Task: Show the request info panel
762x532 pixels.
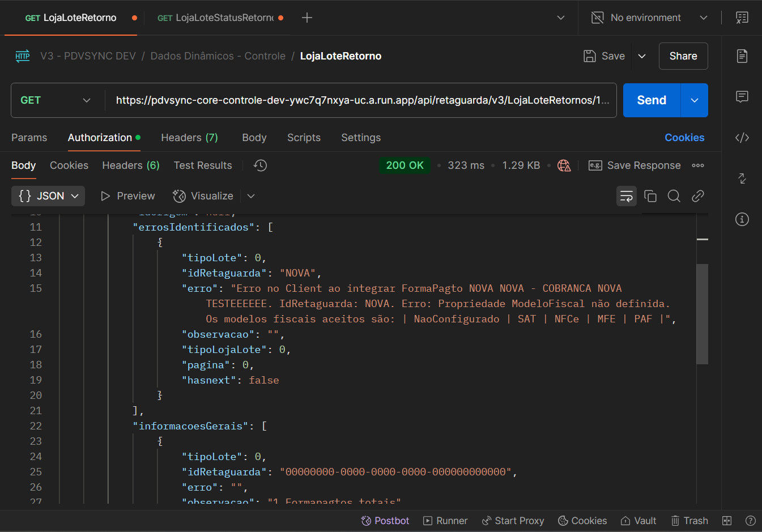Action: 742,219
